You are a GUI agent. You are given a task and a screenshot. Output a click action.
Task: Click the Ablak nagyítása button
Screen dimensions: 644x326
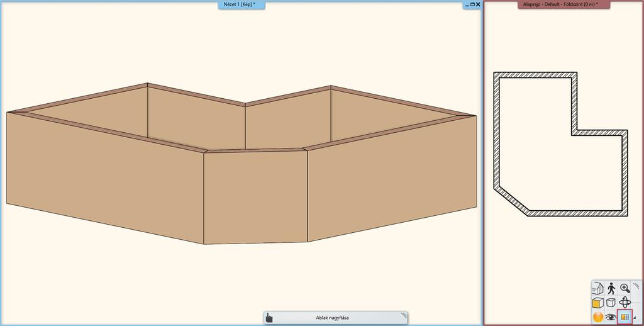[336, 318]
